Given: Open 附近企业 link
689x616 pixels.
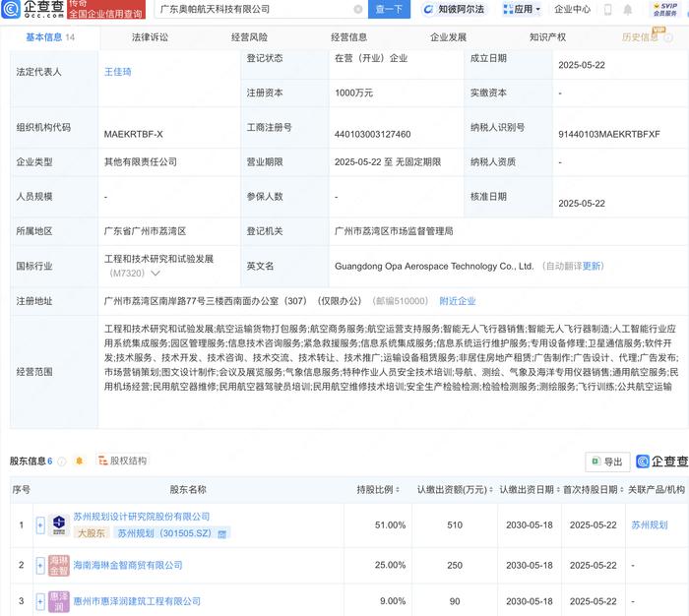Looking at the screenshot, I should (458, 301).
